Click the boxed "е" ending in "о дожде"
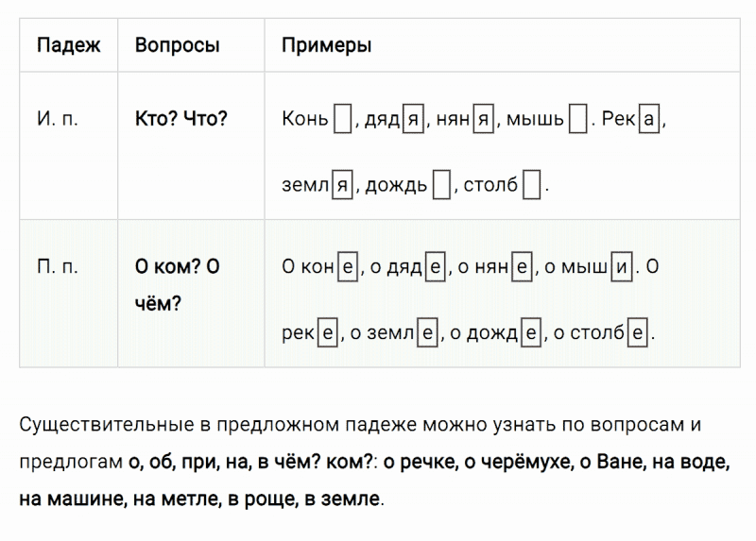The image size is (756, 541). coord(531,333)
